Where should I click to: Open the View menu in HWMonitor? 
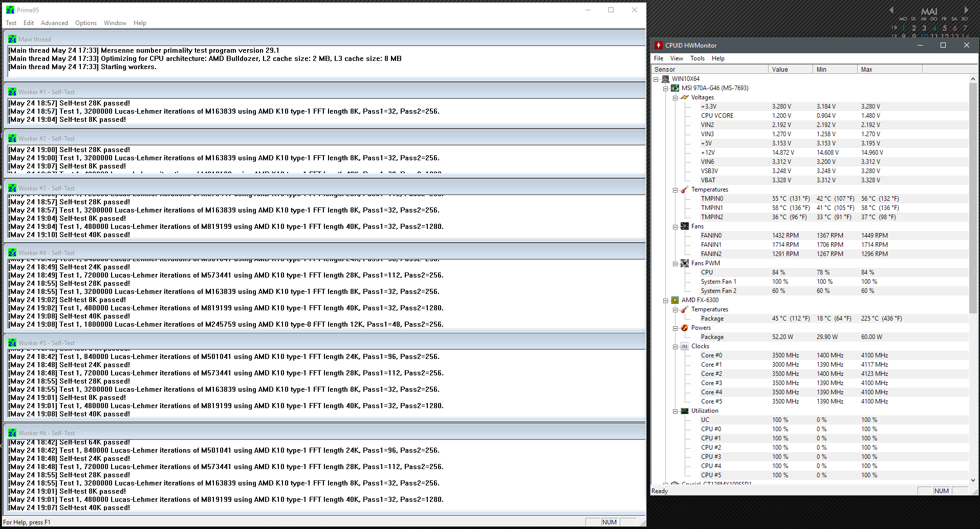(x=677, y=58)
